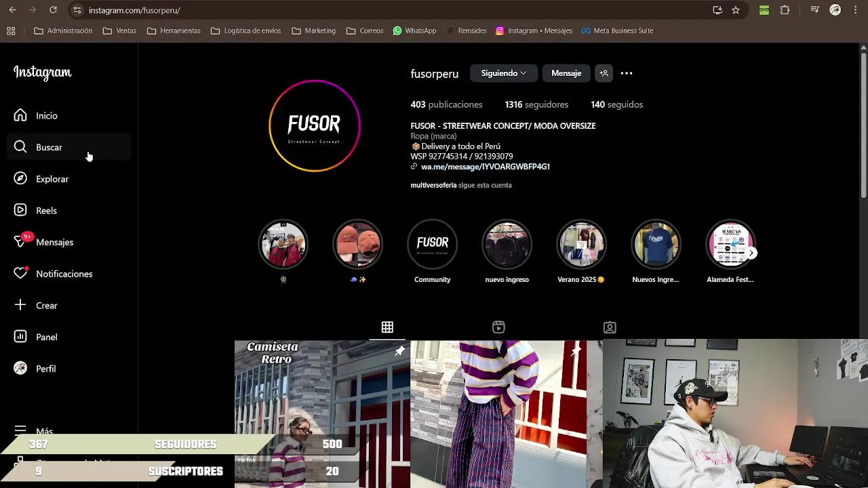
Task: Click the site info icon by URL
Action: 77,10
